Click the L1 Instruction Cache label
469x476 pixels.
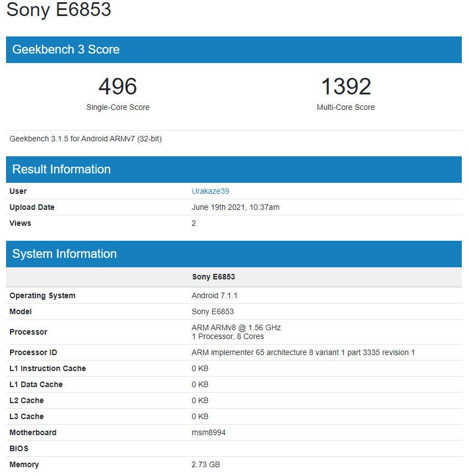pos(48,368)
